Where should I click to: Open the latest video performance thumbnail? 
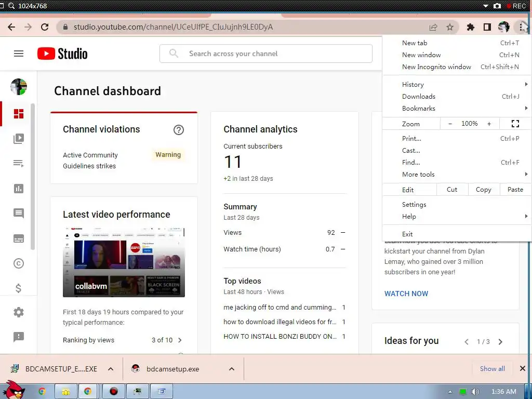click(x=124, y=262)
